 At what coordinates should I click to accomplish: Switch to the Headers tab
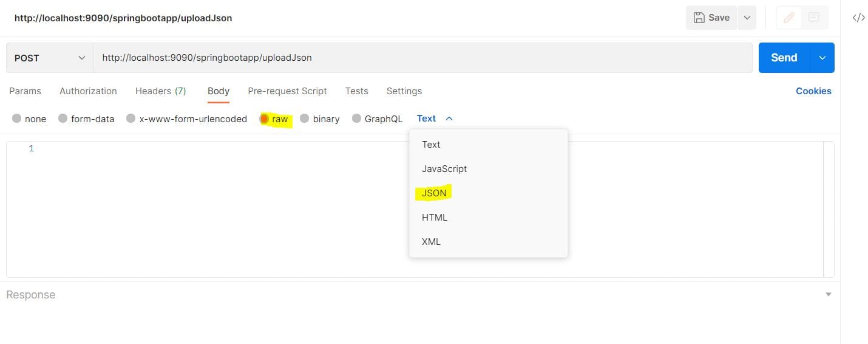(160, 91)
